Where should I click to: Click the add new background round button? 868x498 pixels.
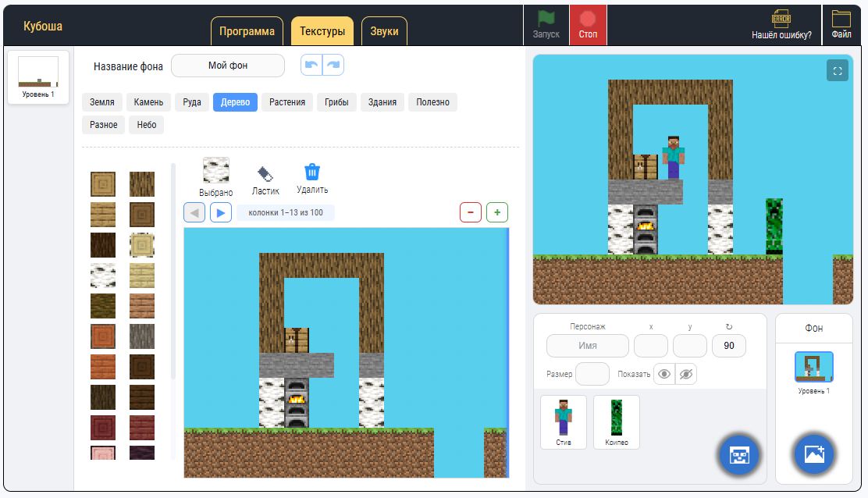click(x=814, y=454)
